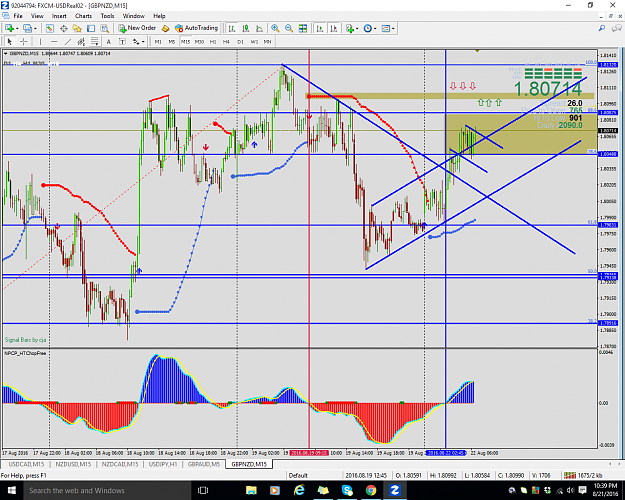
Task: Open the Charts menu
Action: click(x=83, y=16)
